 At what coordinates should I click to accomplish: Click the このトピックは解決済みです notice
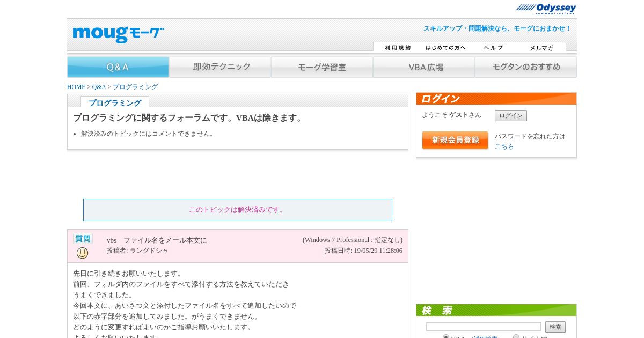(238, 210)
